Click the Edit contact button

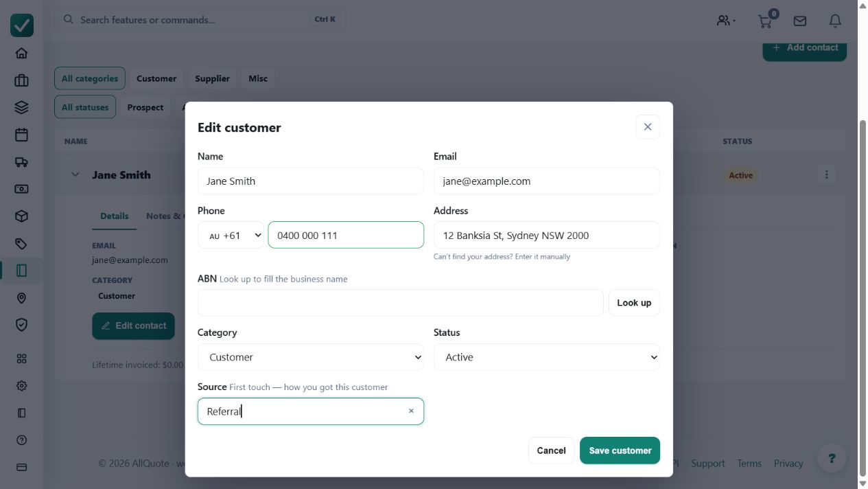134,326
